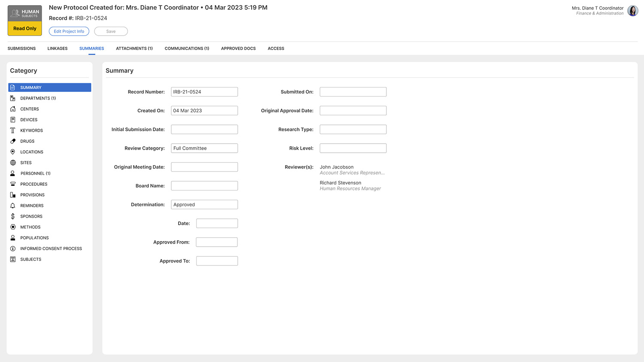The width and height of the screenshot is (644, 362).
Task: Select the Personnel category icon
Action: point(13,173)
